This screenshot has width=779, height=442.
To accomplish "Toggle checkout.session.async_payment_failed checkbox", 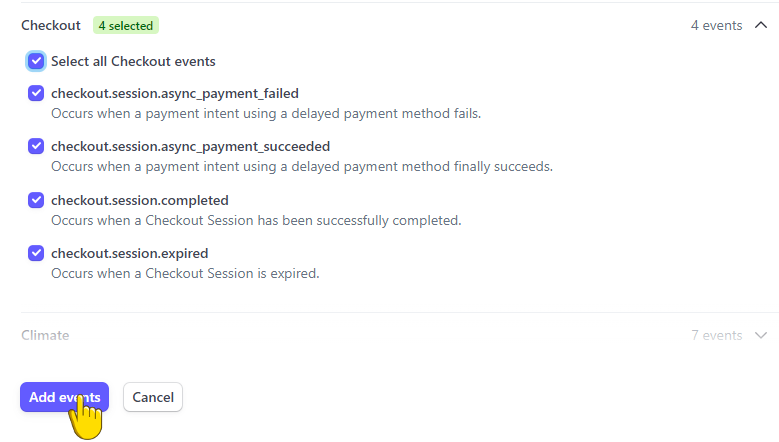I will (x=36, y=93).
